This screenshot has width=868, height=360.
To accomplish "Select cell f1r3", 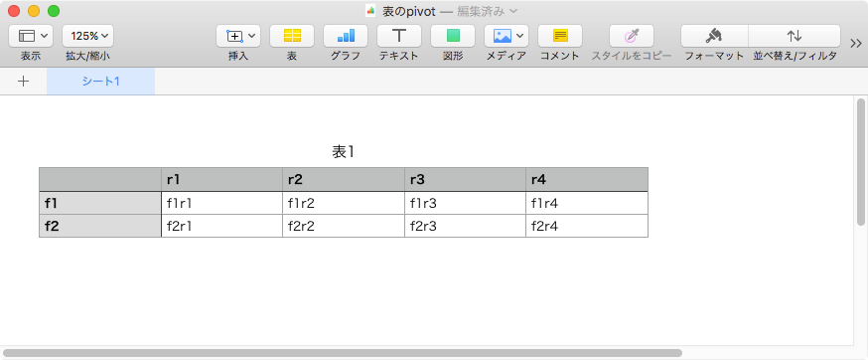I will (x=466, y=203).
